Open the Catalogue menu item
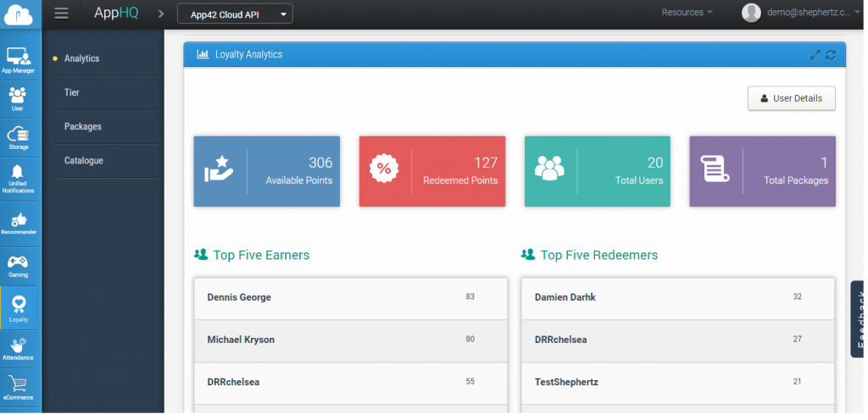Screen dimensions: 868x420 click(84, 160)
